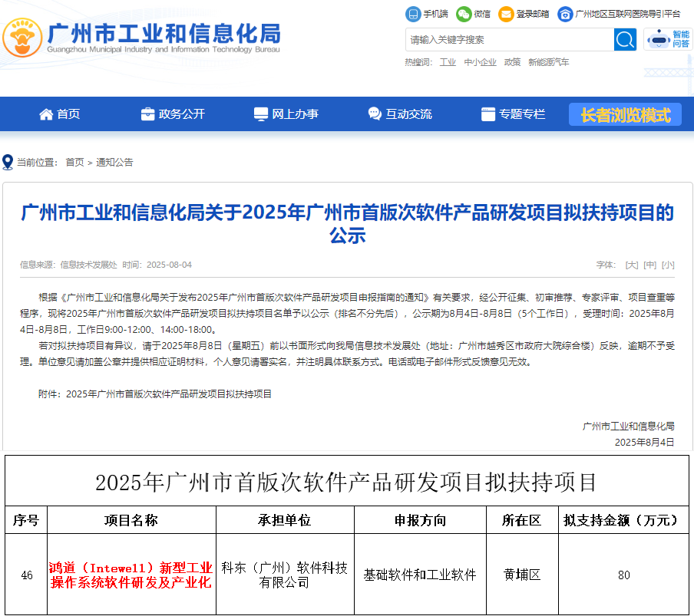Open the 登录邮箱 mail icon
This screenshot has width=694, height=616.
(505, 14)
